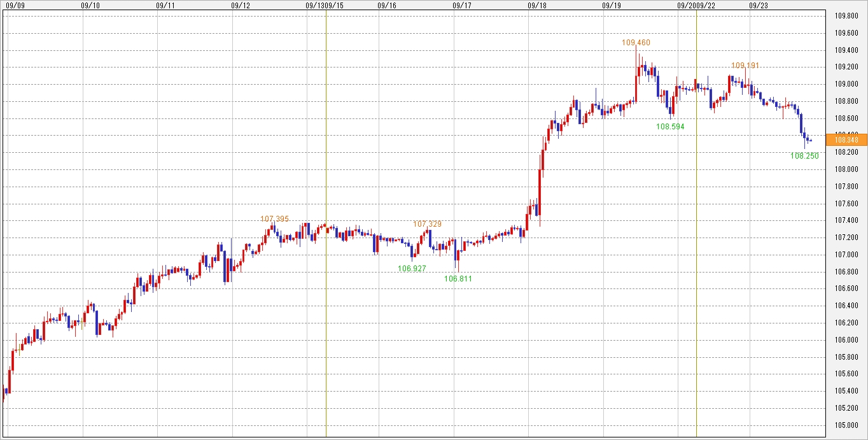868x440 pixels.
Task: Select the 09/18 date on time axis
Action: (x=537, y=5)
